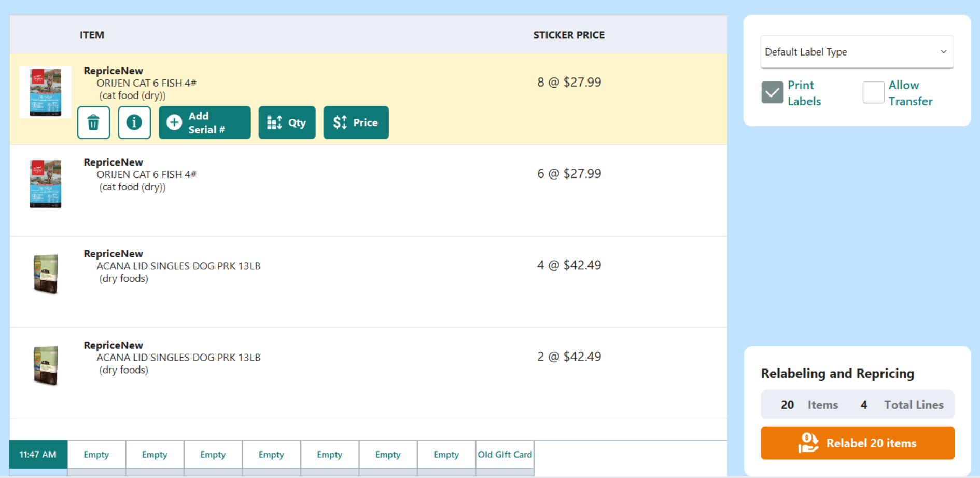
Task: Click the dollar-arrow icon in the Price button
Action: [x=340, y=122]
